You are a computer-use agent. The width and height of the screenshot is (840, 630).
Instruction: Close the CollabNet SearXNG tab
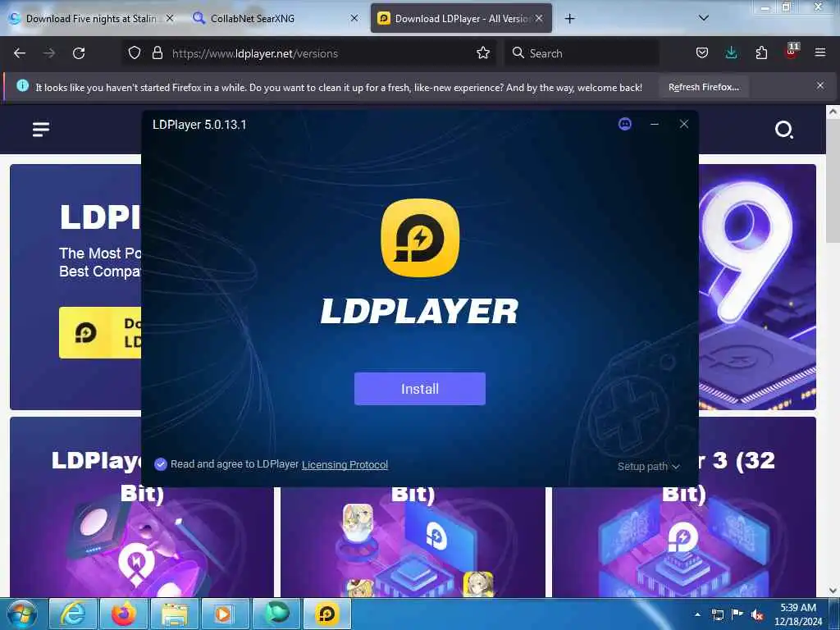tap(354, 18)
